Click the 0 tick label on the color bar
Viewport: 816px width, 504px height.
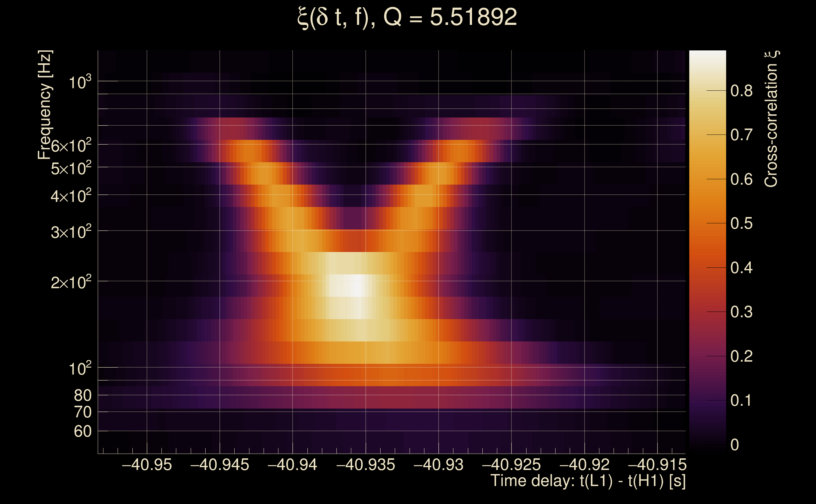pyautogui.click(x=735, y=445)
